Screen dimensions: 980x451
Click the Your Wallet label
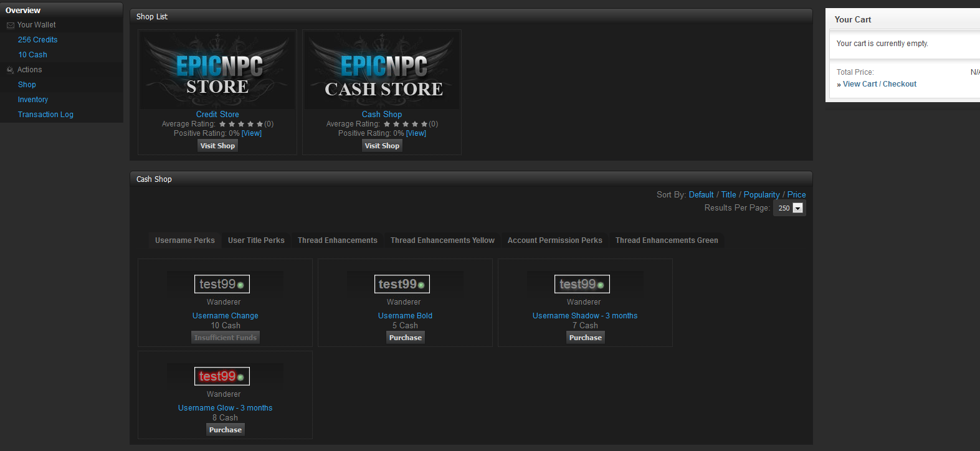pyautogui.click(x=36, y=25)
